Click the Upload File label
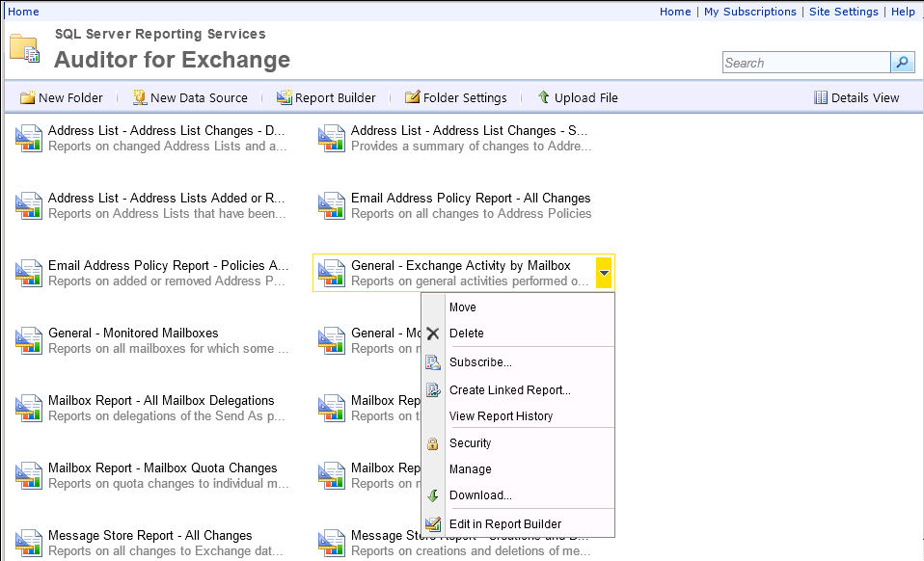Viewport: 924px width, 561px height. [585, 97]
